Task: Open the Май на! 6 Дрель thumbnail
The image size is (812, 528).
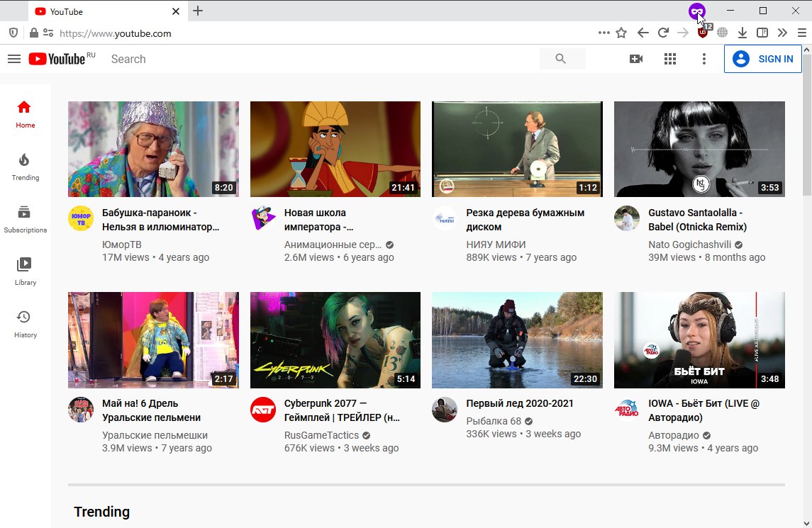Action: tap(153, 340)
